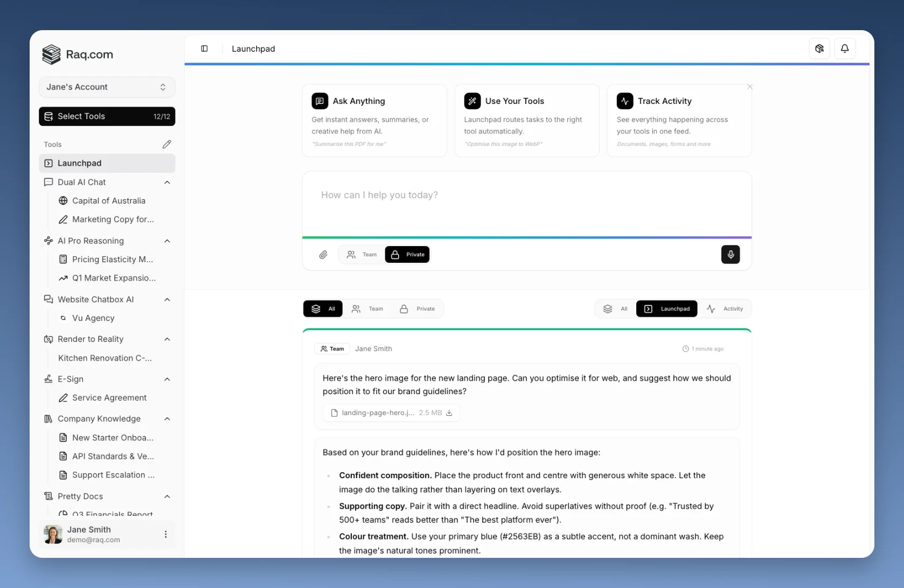
Task: Toggle the Private visibility pill
Action: [x=407, y=254]
